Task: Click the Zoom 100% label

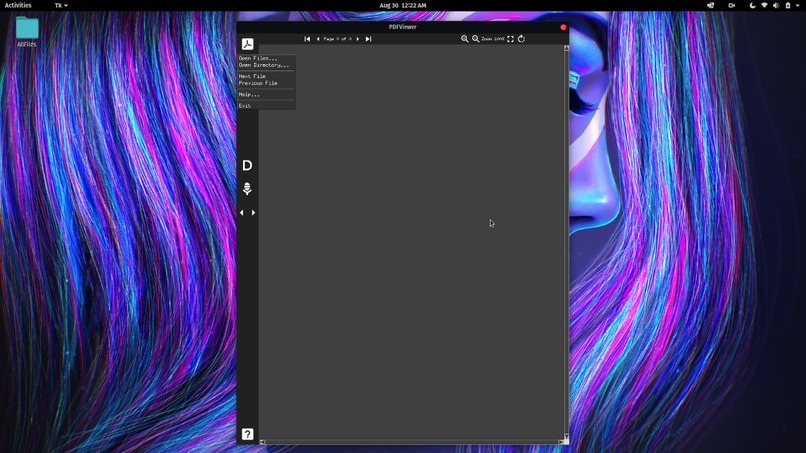Action: [x=493, y=39]
